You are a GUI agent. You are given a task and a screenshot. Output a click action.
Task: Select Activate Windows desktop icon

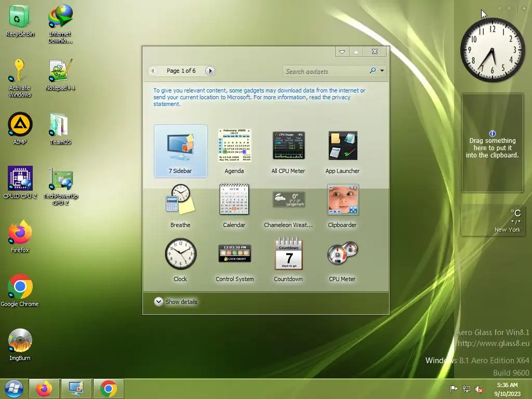tap(20, 78)
